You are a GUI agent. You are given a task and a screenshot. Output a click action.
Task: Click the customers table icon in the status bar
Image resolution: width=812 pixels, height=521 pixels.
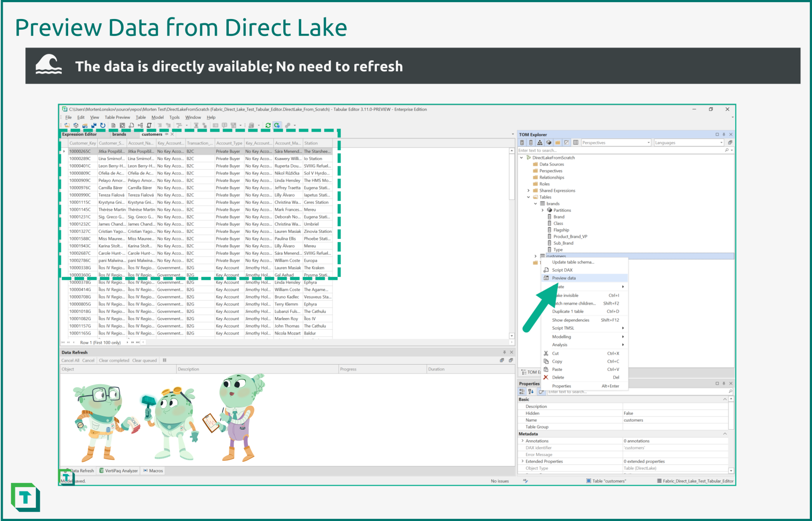point(588,481)
